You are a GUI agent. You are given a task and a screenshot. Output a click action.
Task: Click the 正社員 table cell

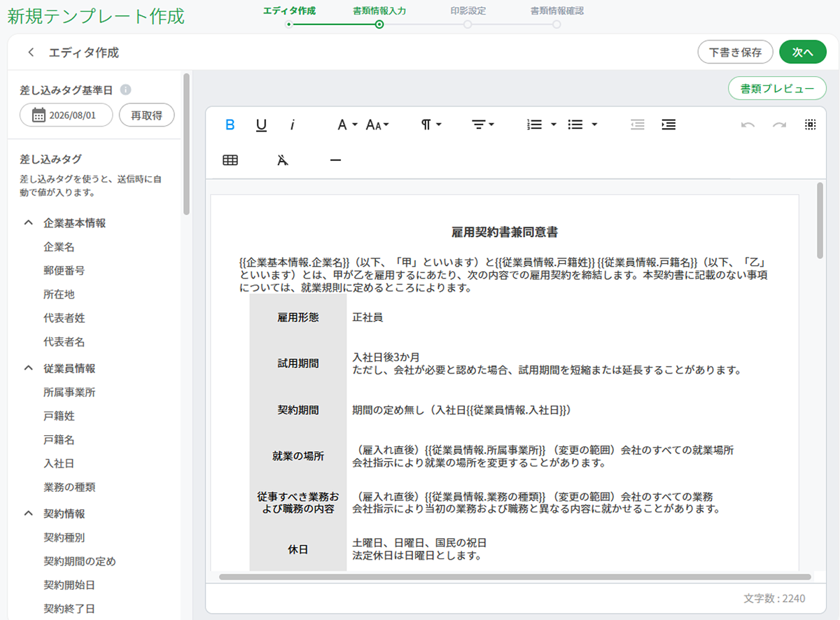(x=367, y=317)
